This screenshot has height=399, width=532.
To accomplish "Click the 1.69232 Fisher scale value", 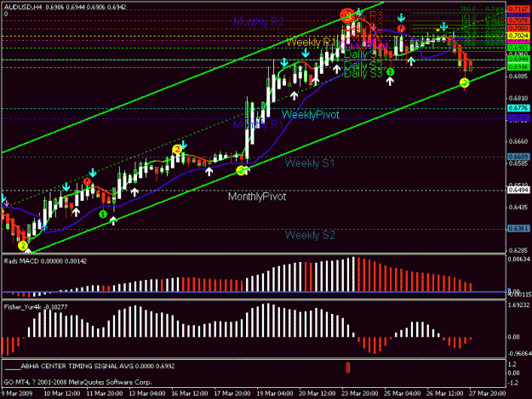I will click(518, 305).
